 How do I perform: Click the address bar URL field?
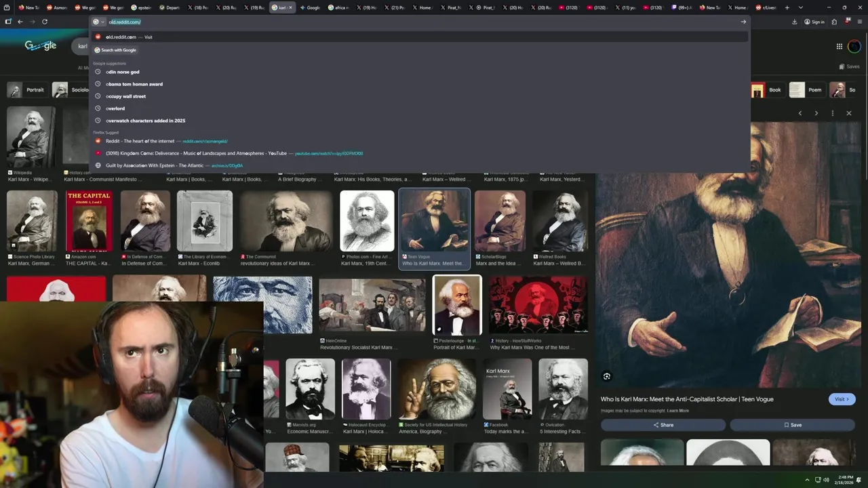pyautogui.click(x=420, y=22)
